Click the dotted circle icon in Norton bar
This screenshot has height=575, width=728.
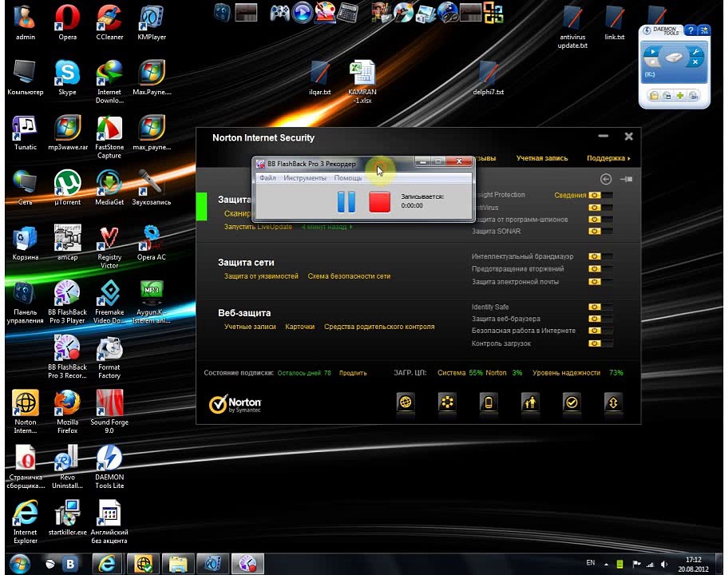(447, 402)
